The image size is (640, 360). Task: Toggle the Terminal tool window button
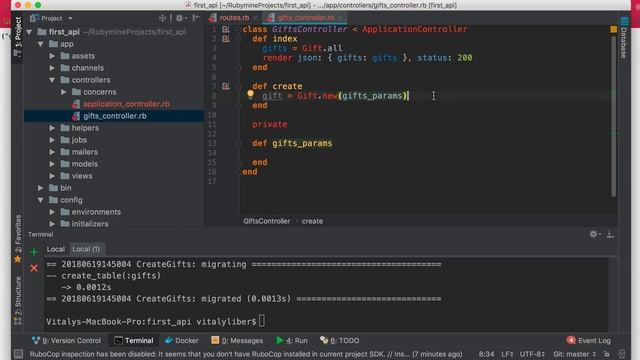[x=134, y=340]
